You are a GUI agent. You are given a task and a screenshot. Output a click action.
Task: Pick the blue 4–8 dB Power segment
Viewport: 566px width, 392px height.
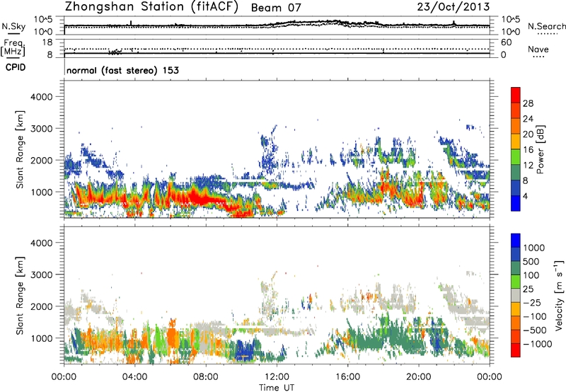(x=516, y=188)
